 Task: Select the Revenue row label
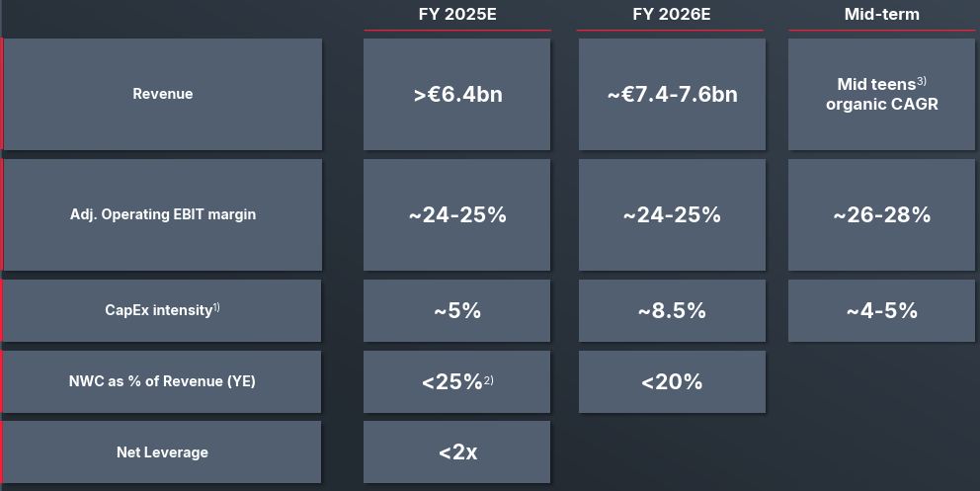[x=163, y=94]
